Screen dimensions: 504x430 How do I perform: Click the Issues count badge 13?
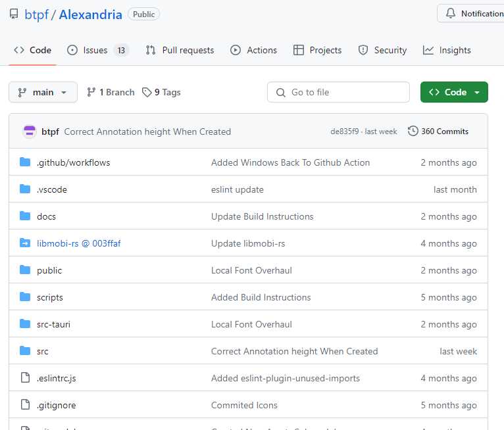point(121,51)
